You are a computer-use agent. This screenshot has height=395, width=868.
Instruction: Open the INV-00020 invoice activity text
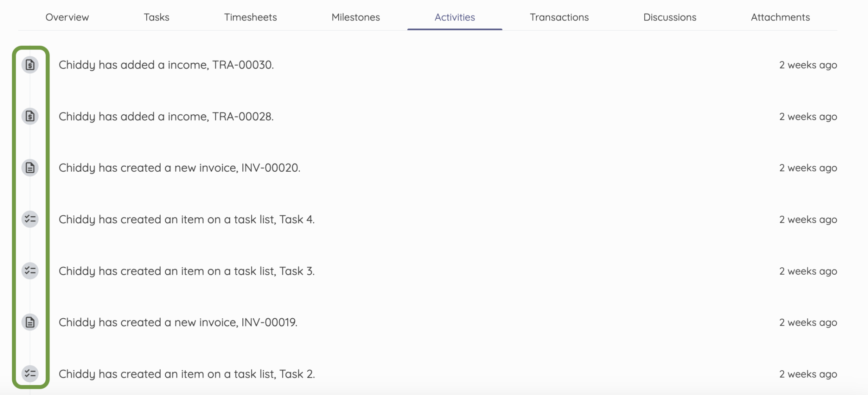(x=179, y=168)
